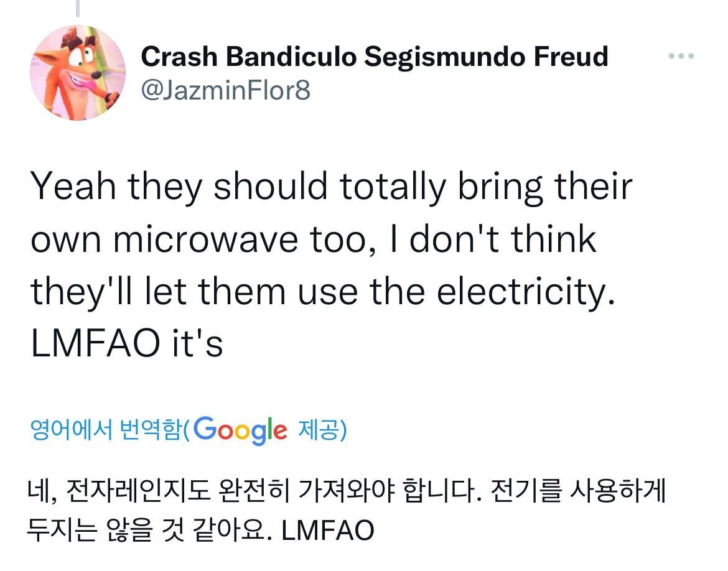Click the thread line above the avatar
The image size is (728, 571).
point(77,7)
